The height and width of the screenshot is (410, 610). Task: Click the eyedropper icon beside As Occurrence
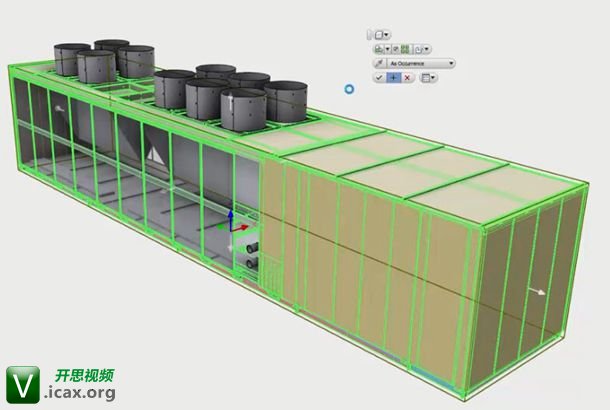[379, 63]
